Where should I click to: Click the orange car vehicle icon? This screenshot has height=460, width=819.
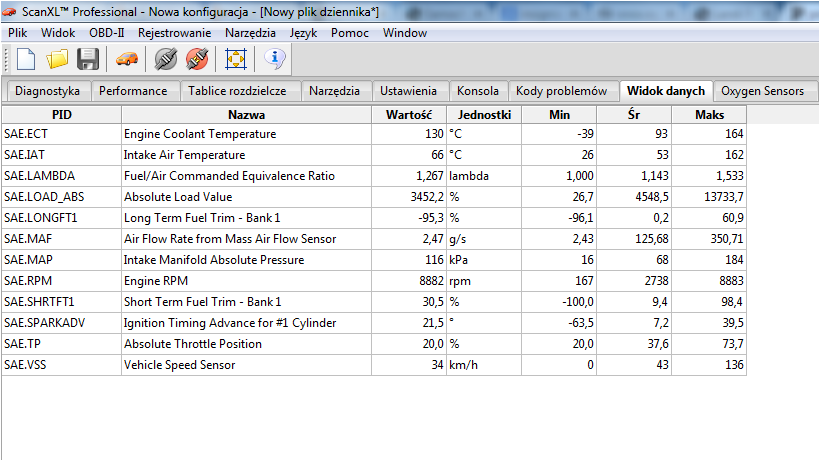pos(127,59)
